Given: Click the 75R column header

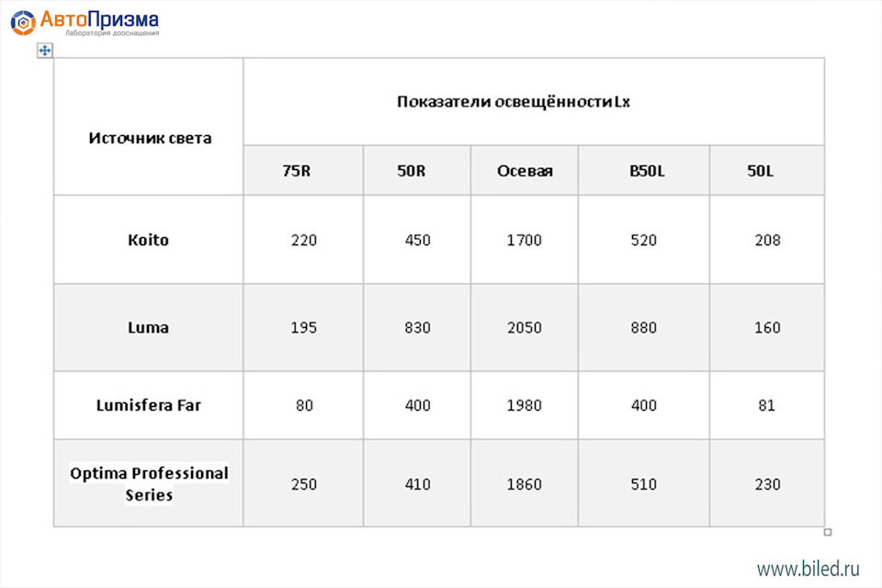Looking at the screenshot, I should click(303, 171).
